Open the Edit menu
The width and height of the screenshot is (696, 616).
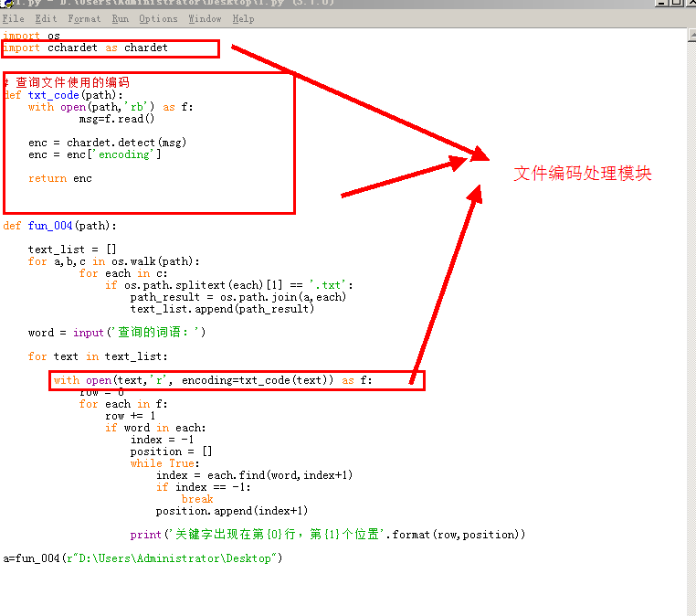pyautogui.click(x=47, y=19)
